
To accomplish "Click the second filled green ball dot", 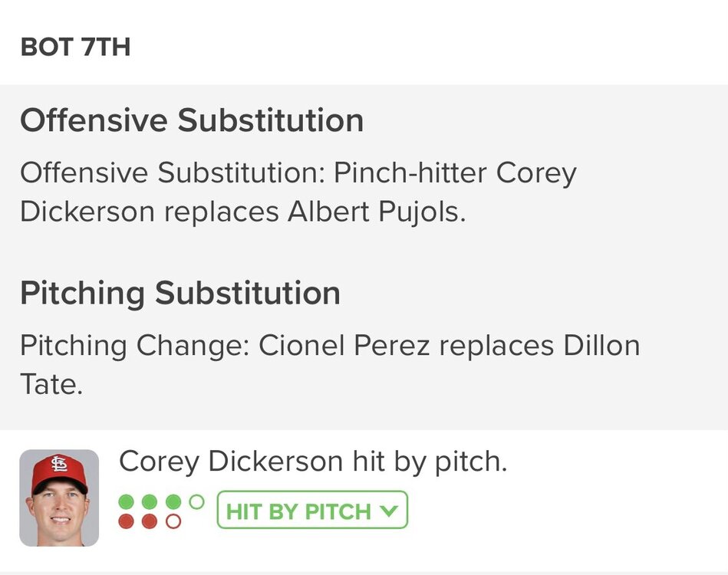I will [150, 502].
